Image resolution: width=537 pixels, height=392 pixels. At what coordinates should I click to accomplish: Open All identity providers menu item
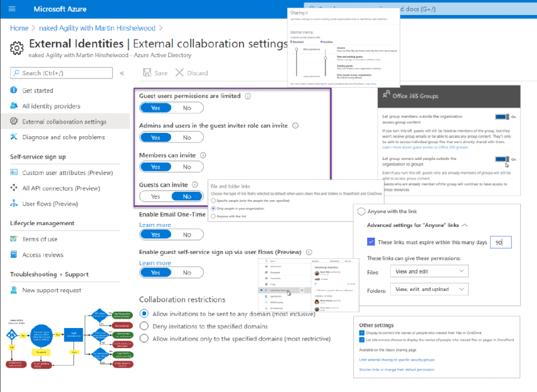(51, 106)
